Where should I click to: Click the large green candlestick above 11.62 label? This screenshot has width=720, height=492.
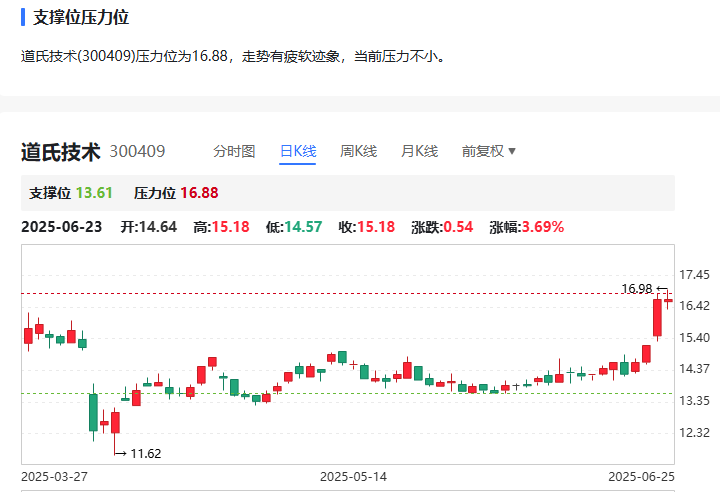pyautogui.click(x=93, y=412)
